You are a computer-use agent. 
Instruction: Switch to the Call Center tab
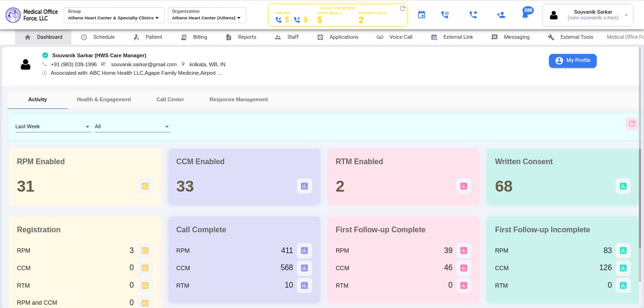tap(170, 99)
